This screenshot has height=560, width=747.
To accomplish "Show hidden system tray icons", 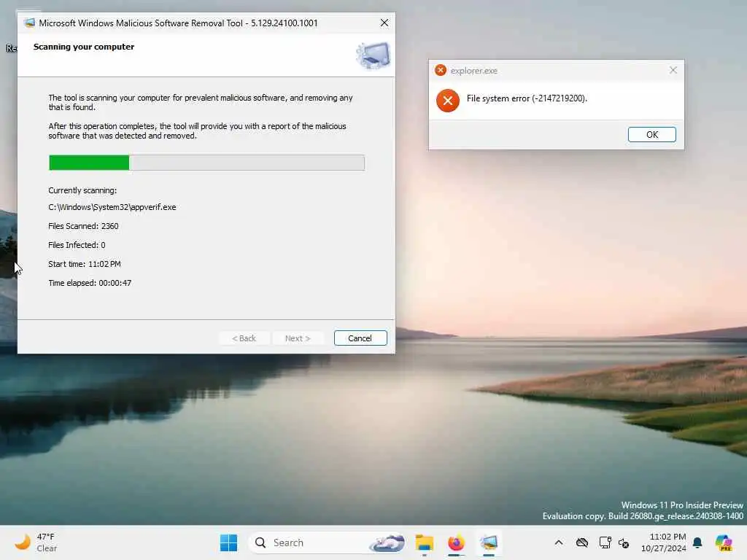I will (x=559, y=542).
